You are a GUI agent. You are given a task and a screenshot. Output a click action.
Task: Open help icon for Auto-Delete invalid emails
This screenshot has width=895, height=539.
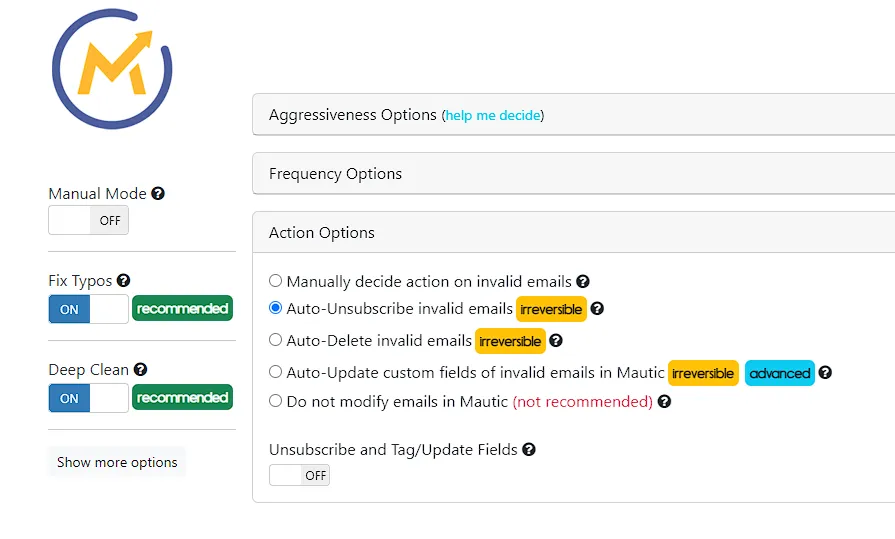[556, 341]
